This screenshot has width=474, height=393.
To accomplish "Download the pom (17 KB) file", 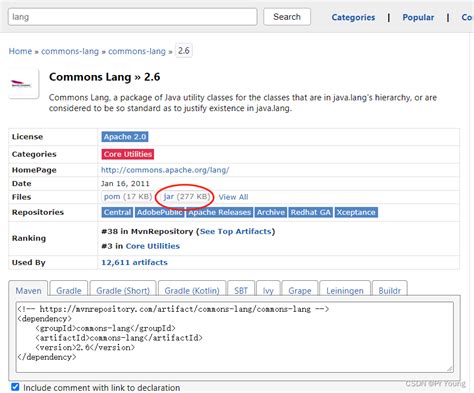I will (128, 197).
